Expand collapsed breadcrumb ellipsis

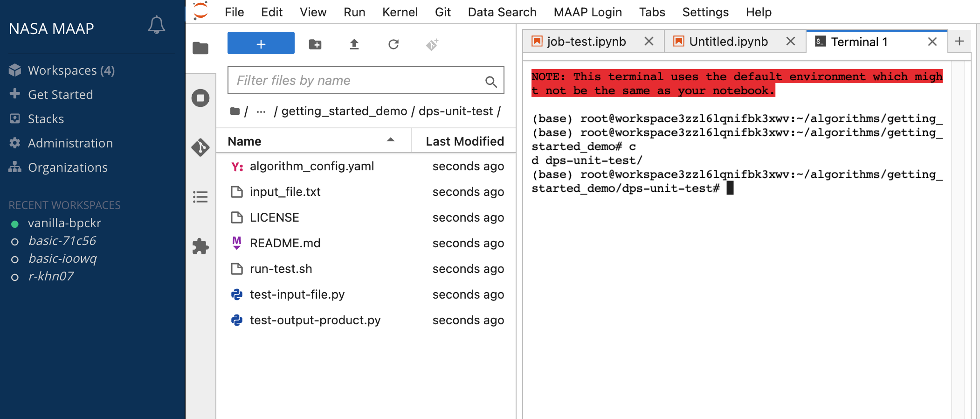[261, 112]
